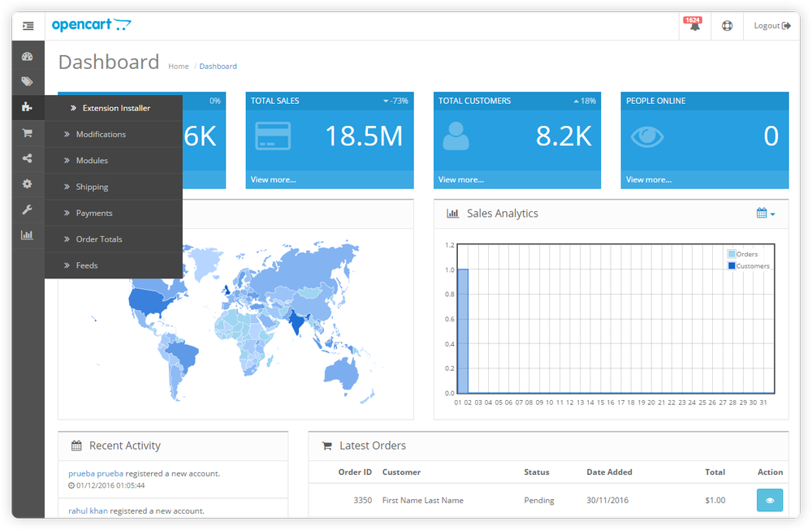Click India on the world map
812x530 pixels.
pos(296,322)
